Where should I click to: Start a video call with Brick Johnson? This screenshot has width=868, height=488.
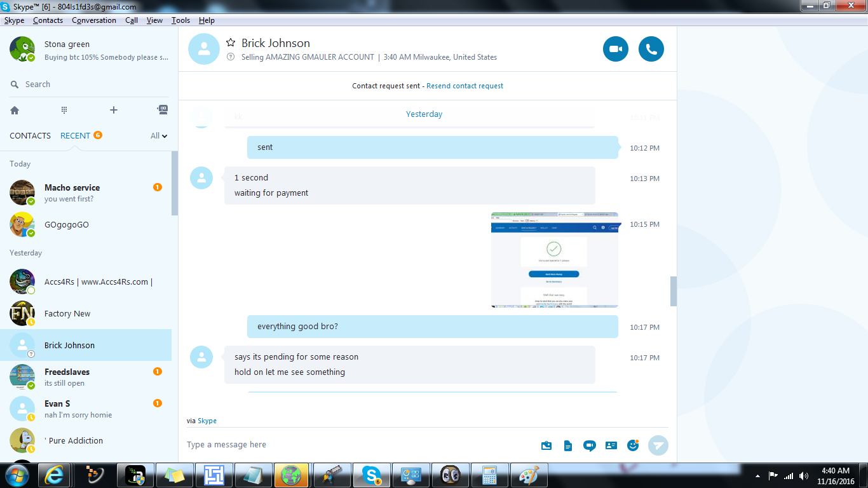tap(615, 49)
